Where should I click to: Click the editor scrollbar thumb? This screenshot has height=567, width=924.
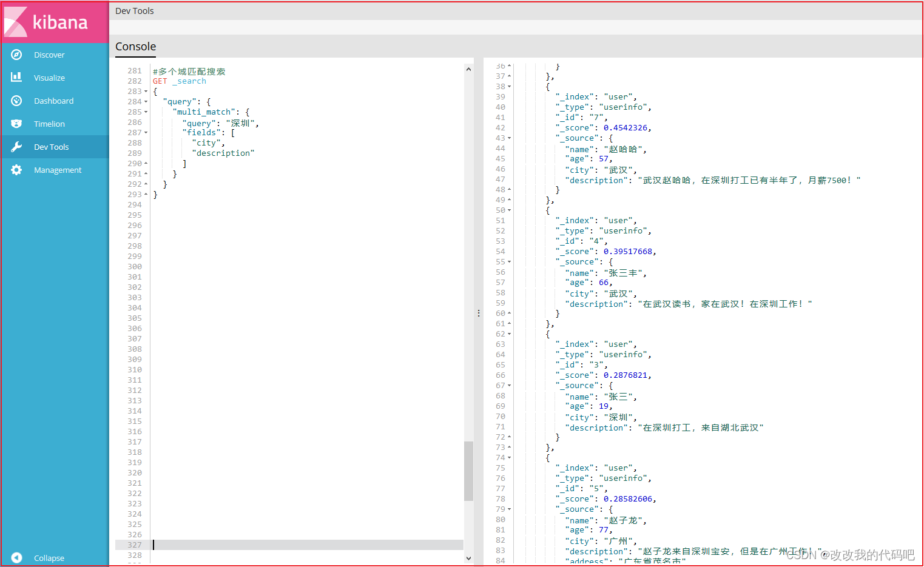coord(468,471)
